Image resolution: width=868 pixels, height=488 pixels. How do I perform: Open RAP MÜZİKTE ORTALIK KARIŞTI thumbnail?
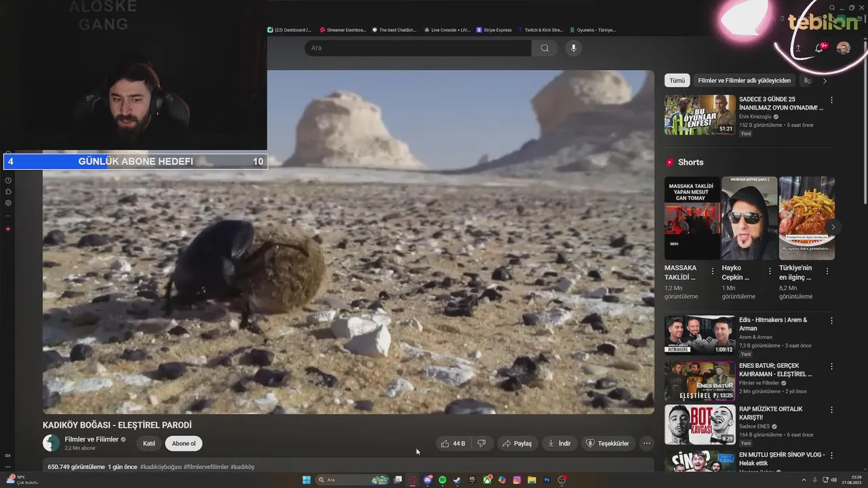coord(700,424)
